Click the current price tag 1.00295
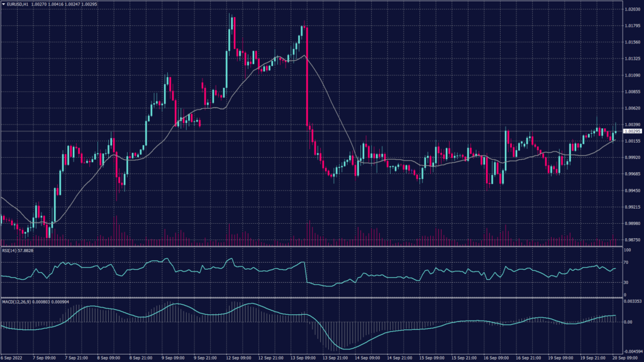This screenshot has width=644, height=362. [x=631, y=131]
